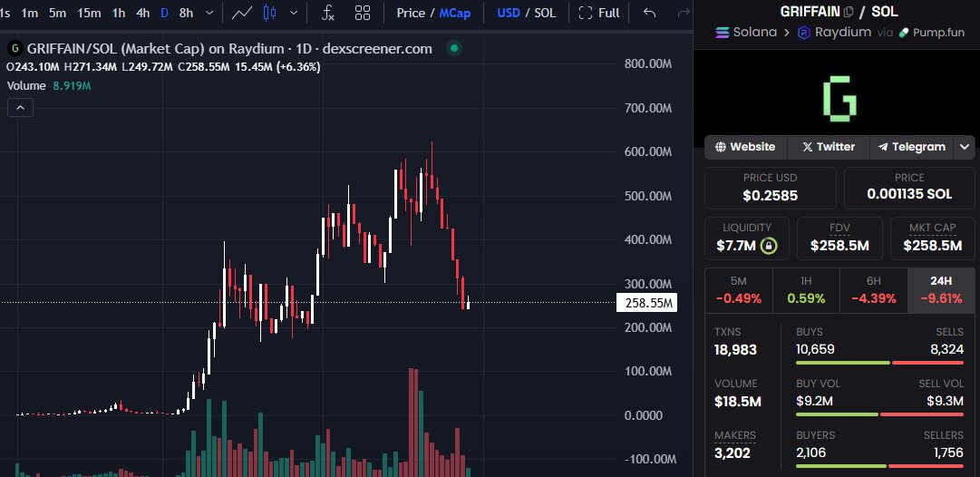Select the 24H stats tab
This screenshot has height=477, width=980.
(x=941, y=291)
